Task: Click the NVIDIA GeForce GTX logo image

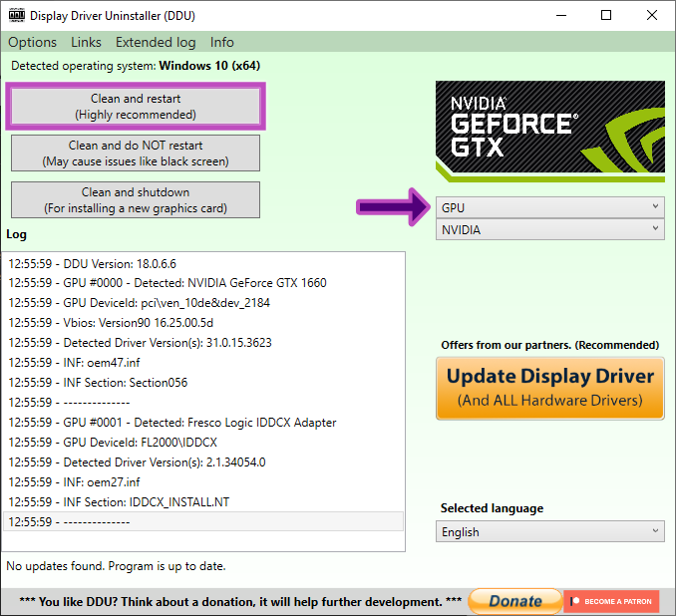Action: pyautogui.click(x=549, y=132)
